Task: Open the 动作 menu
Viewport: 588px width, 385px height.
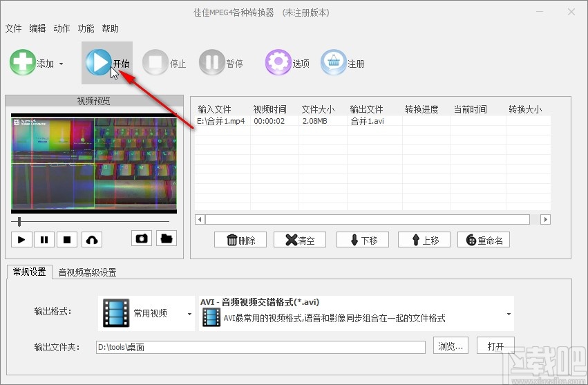Action: (61, 28)
